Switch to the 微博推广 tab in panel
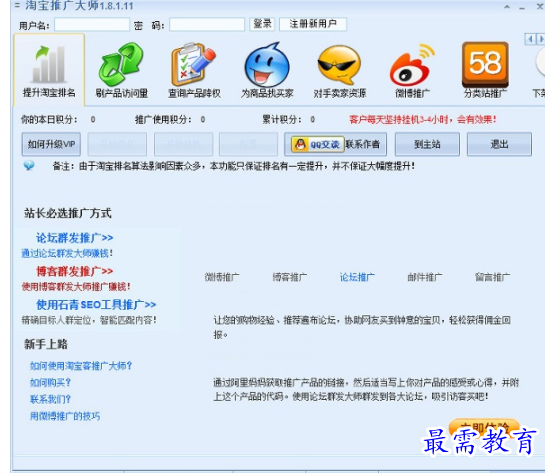Screen dimensions: 545x473 [x=222, y=277]
